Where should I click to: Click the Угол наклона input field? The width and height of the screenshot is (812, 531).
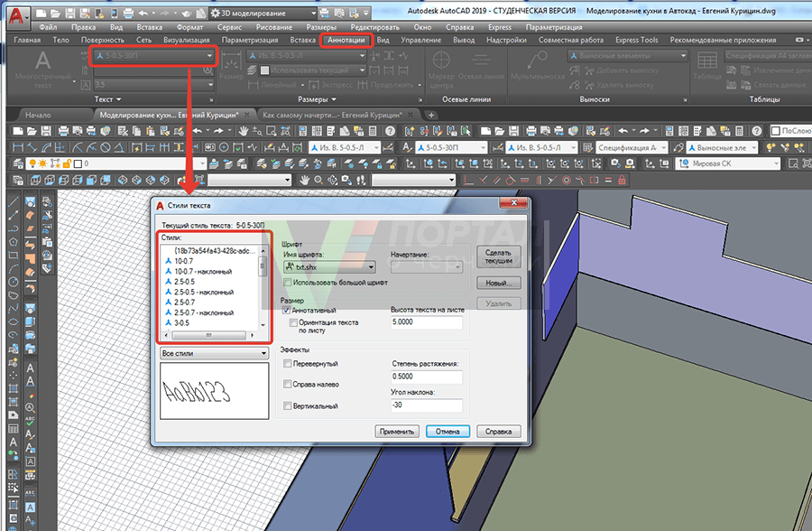coord(426,406)
